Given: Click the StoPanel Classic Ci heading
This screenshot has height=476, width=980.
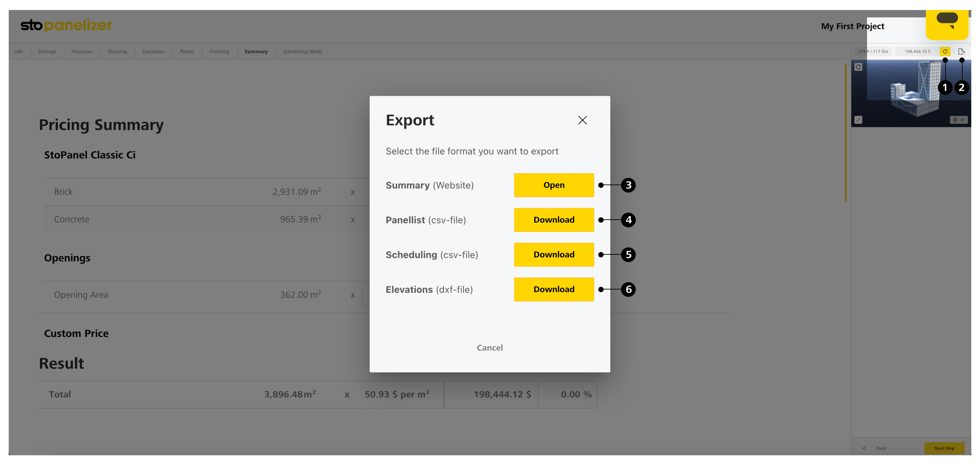Looking at the screenshot, I should 90,155.
